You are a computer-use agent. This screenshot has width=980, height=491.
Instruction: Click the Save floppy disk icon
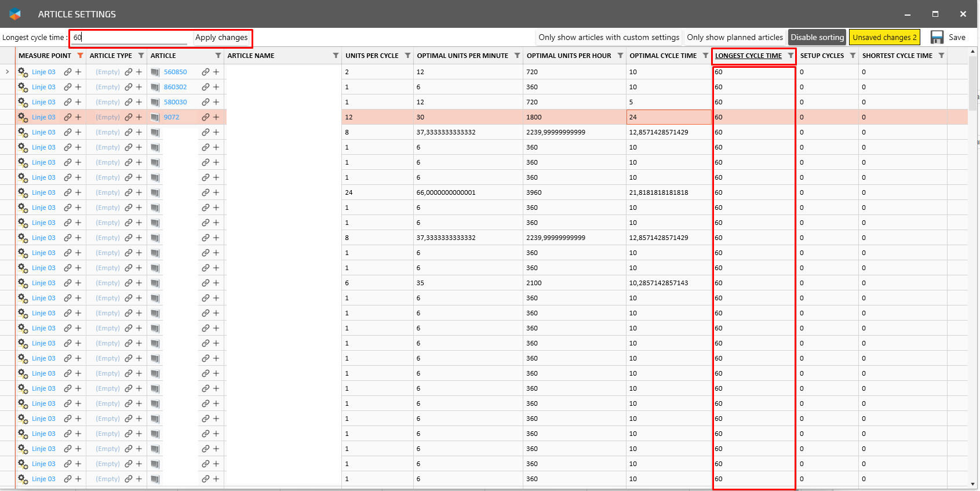coord(937,37)
